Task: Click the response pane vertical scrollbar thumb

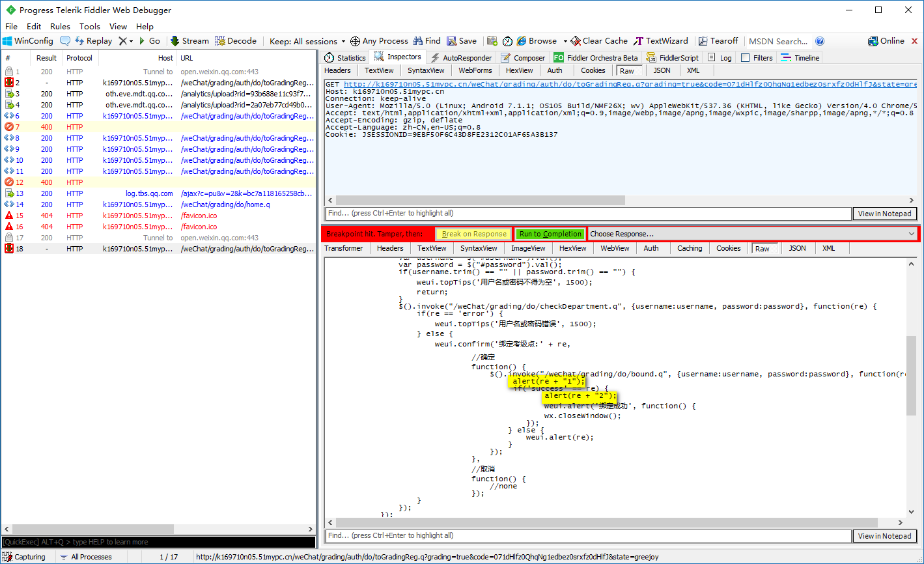Action: (x=911, y=376)
